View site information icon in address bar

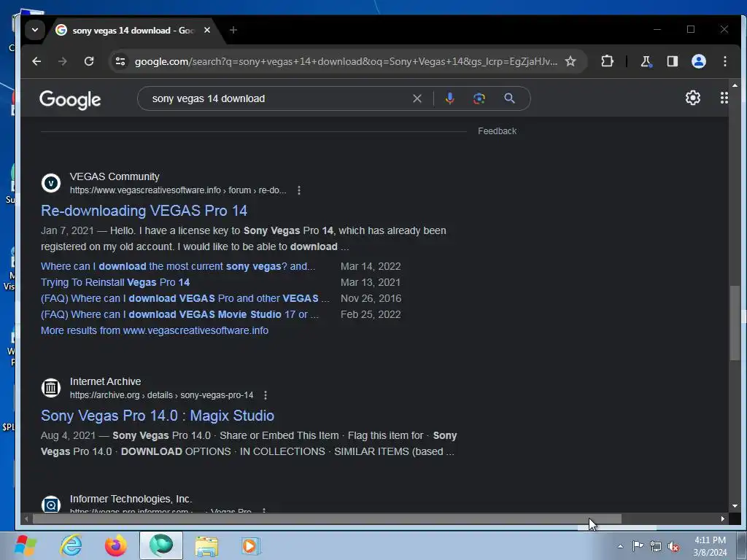120,61
